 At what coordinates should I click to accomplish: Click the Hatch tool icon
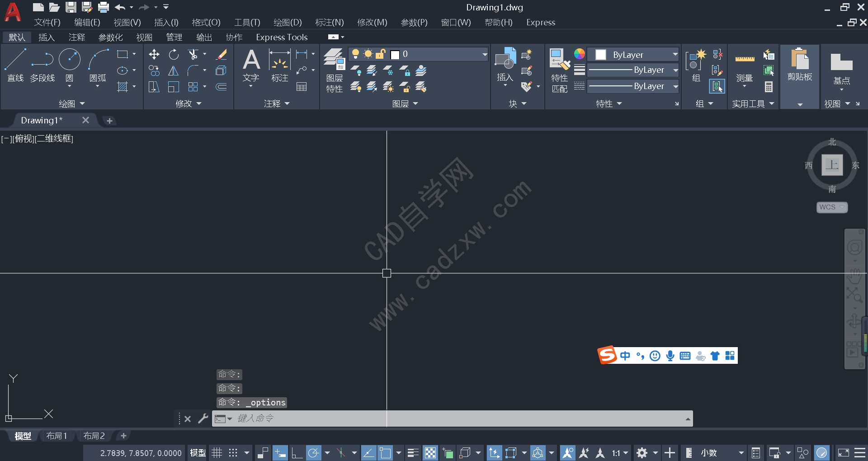pos(123,87)
